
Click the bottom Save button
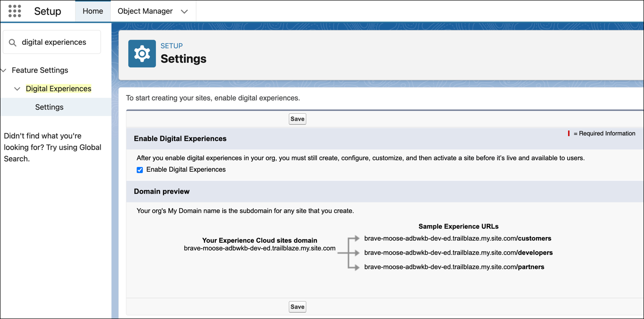coord(297,307)
